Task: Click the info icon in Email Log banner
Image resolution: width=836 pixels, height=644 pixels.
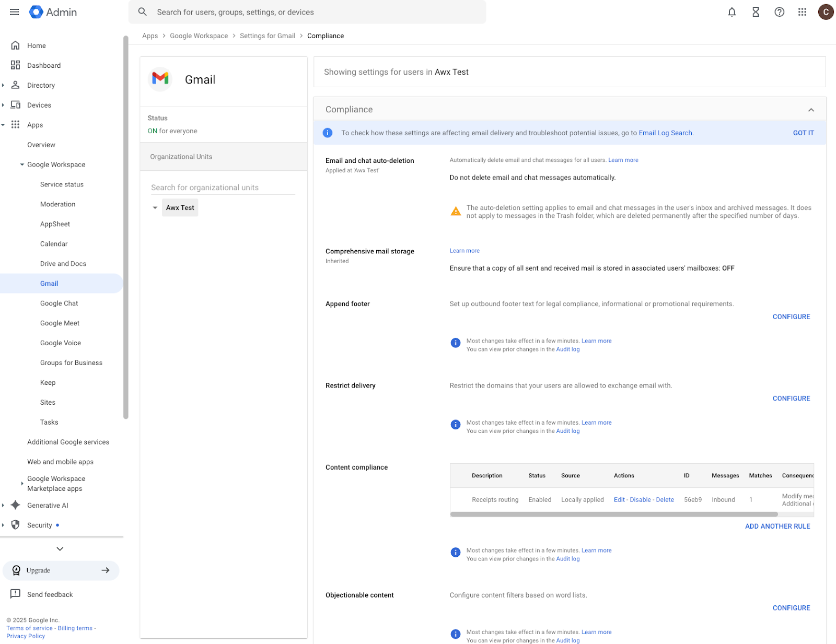Action: click(328, 133)
